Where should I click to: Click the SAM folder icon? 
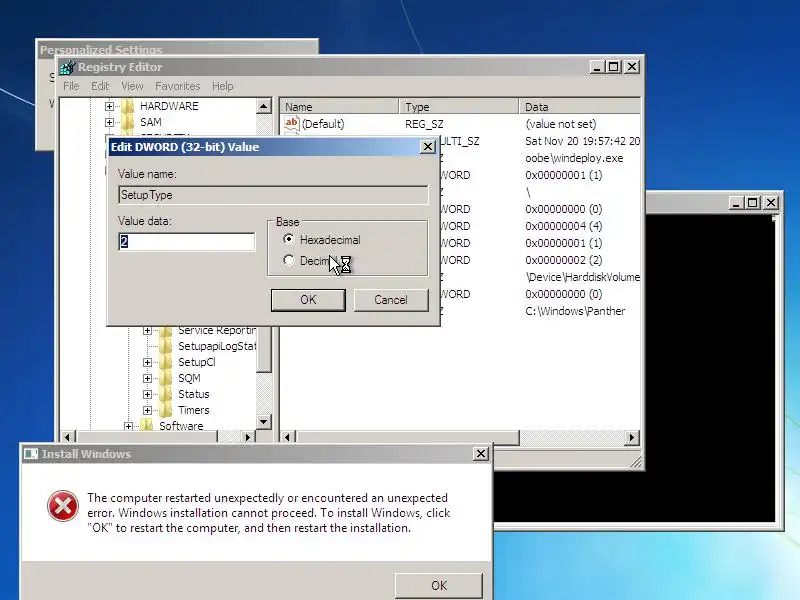128,122
